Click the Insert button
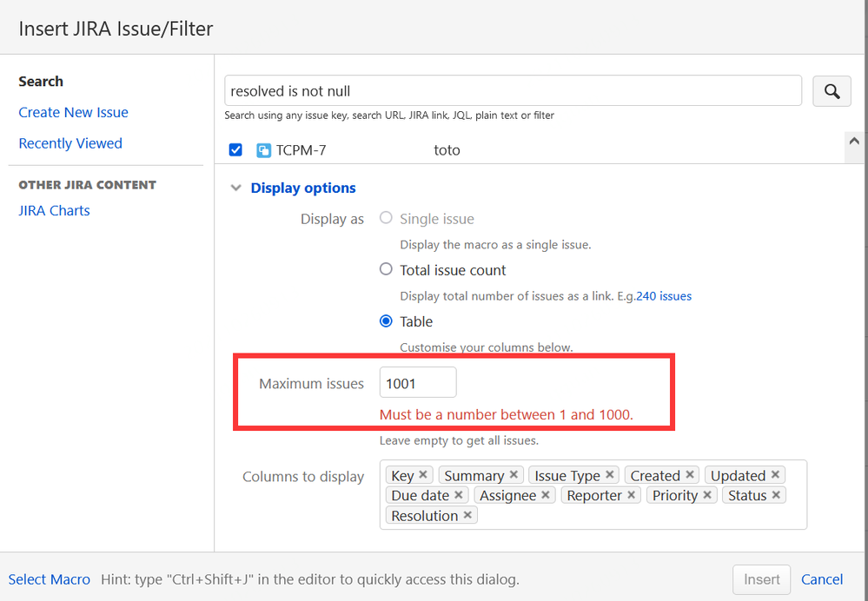Viewport: 868px width, 601px height. (762, 579)
